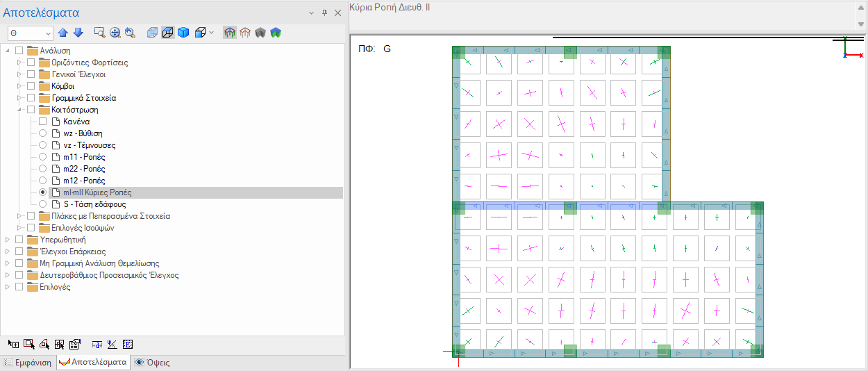
Task: Select the zoom window magnifier tool
Action: click(99, 33)
